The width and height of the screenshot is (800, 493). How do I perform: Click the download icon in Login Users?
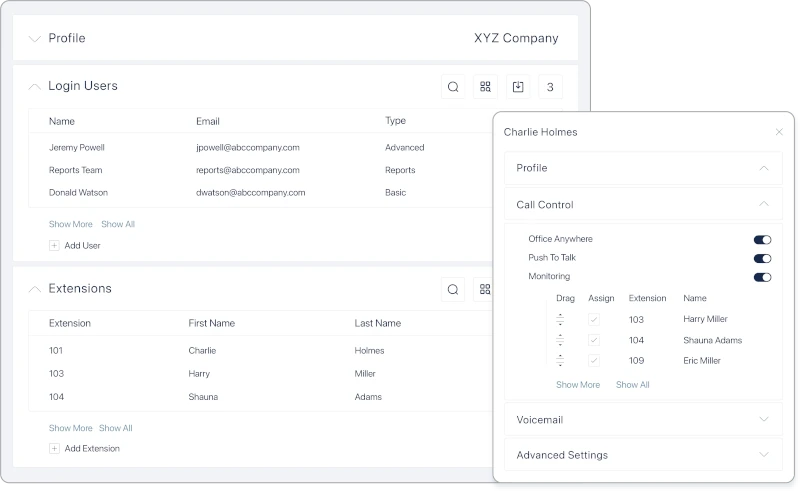[x=518, y=87]
